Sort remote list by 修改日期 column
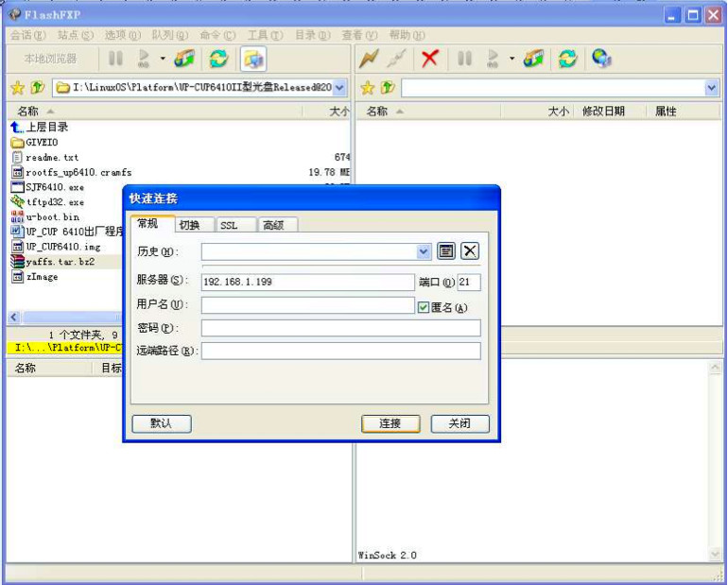Viewport: 728px width, 585px height. tap(603, 112)
